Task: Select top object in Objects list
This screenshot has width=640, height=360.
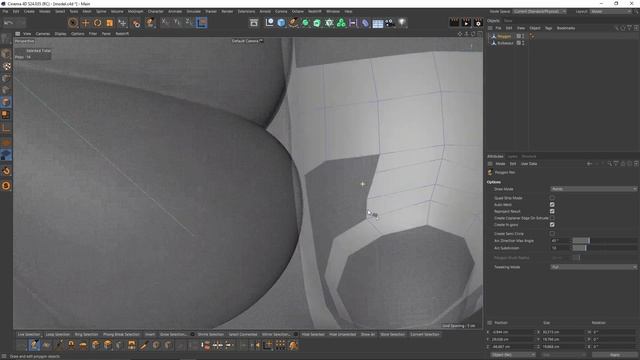Action: (504, 36)
